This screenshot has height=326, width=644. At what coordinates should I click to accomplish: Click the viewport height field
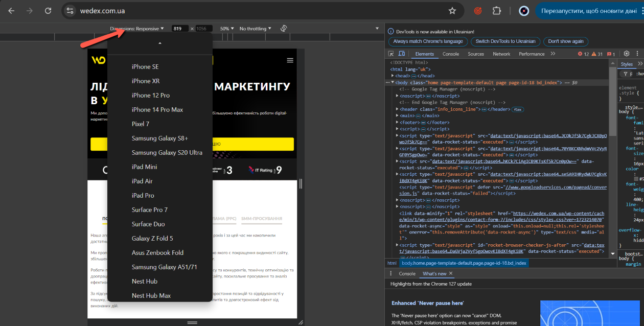pos(204,29)
